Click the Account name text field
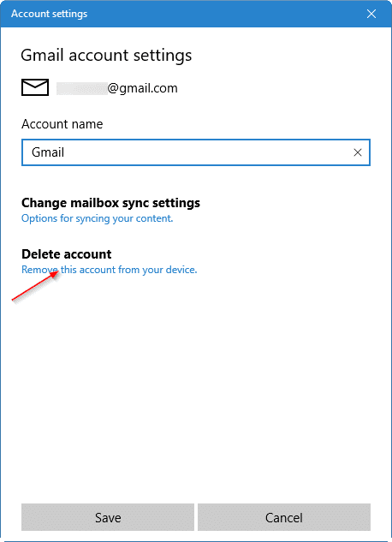The width and height of the screenshot is (392, 542). click(196, 152)
